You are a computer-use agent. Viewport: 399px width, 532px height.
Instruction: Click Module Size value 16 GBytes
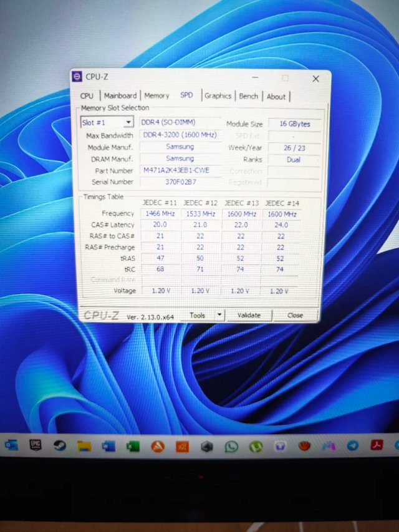click(x=294, y=124)
